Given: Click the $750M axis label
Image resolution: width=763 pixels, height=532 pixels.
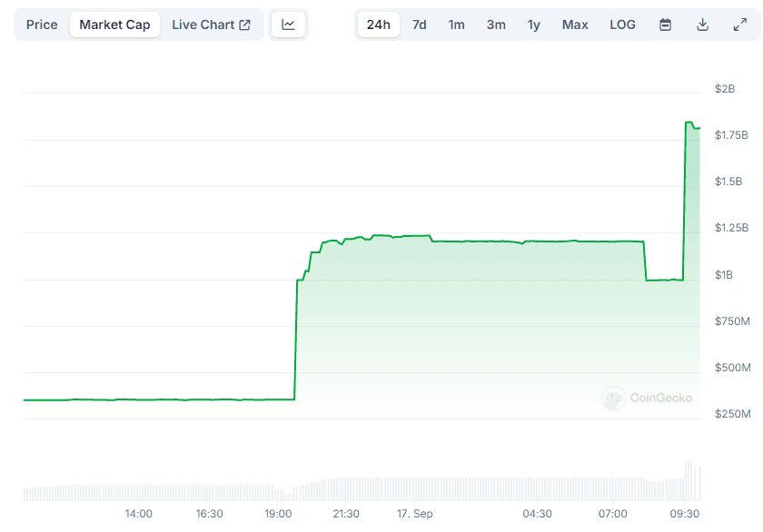Looking at the screenshot, I should click(732, 321).
